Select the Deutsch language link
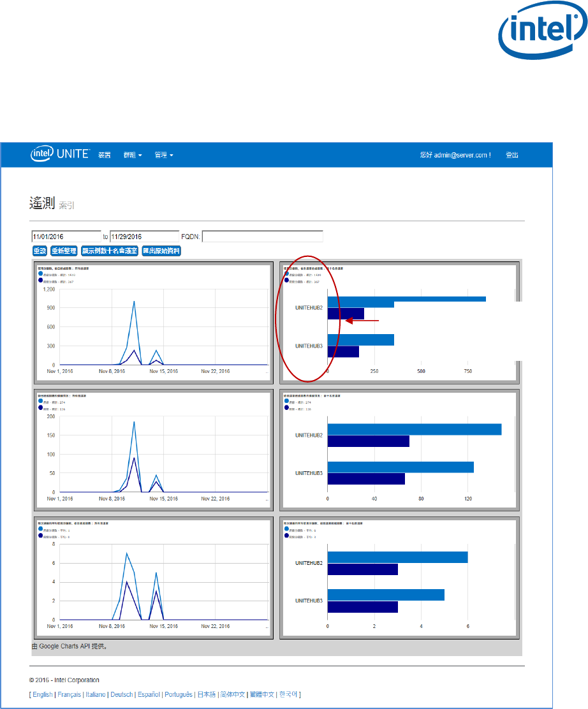Viewport: 588px width, 709px height. click(122, 694)
